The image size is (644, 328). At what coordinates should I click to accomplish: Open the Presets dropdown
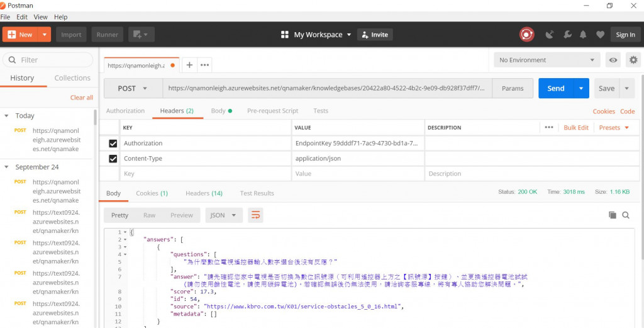click(x=614, y=127)
